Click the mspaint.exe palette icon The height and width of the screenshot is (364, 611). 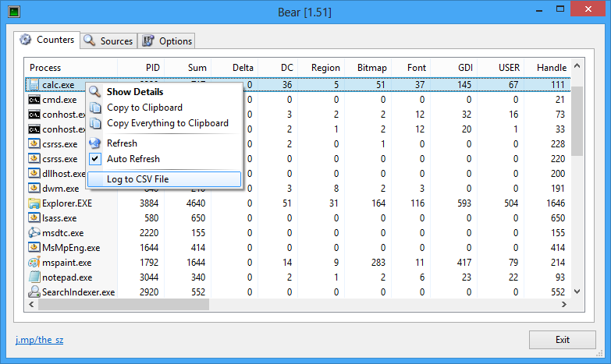34,263
